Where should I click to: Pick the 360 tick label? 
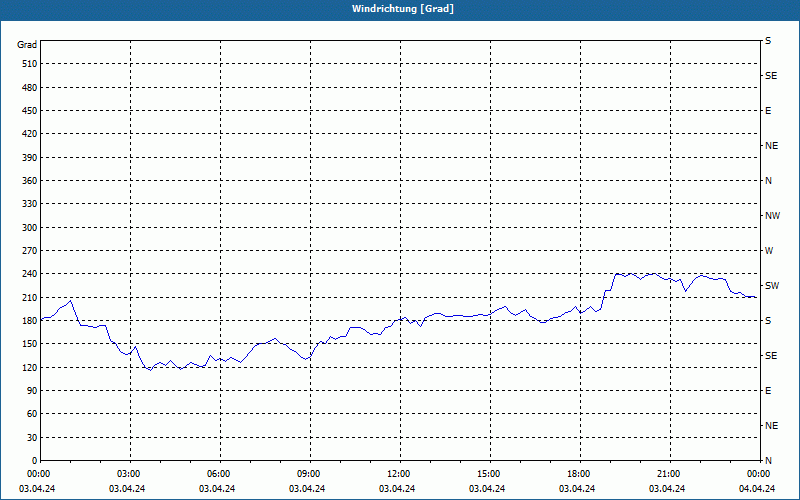click(30, 181)
